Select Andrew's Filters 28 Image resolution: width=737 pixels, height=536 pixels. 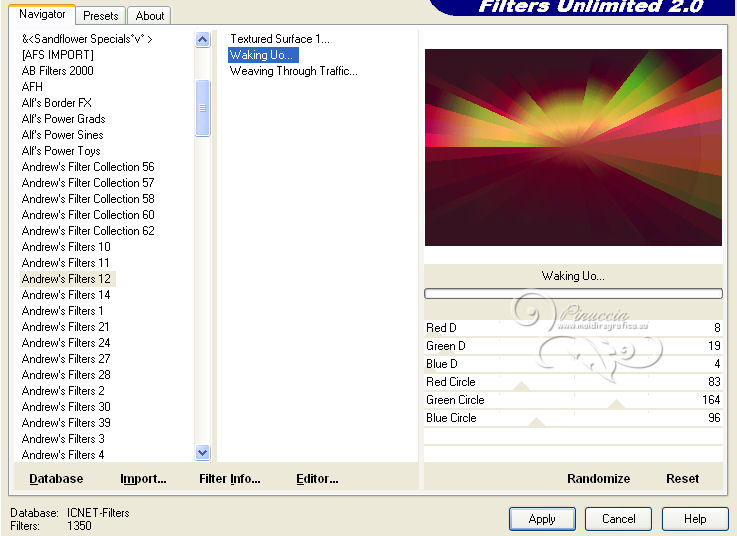point(66,375)
